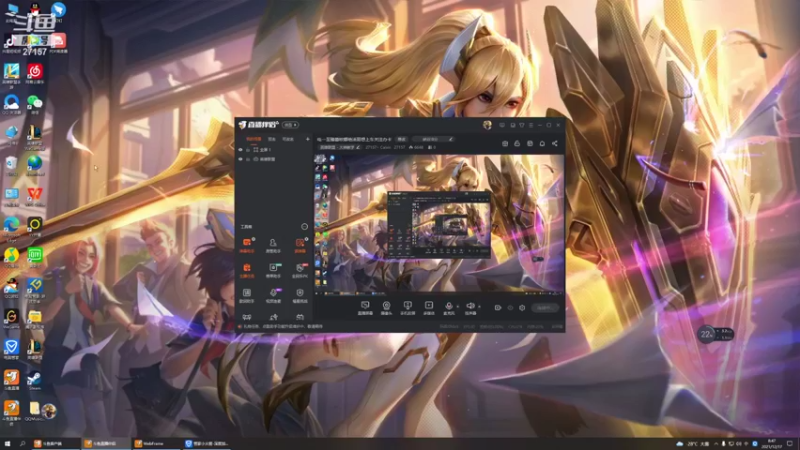Image resolution: width=800 pixels, height=450 pixels.
Task: Open taskbar search magnifier
Action: 22,444
